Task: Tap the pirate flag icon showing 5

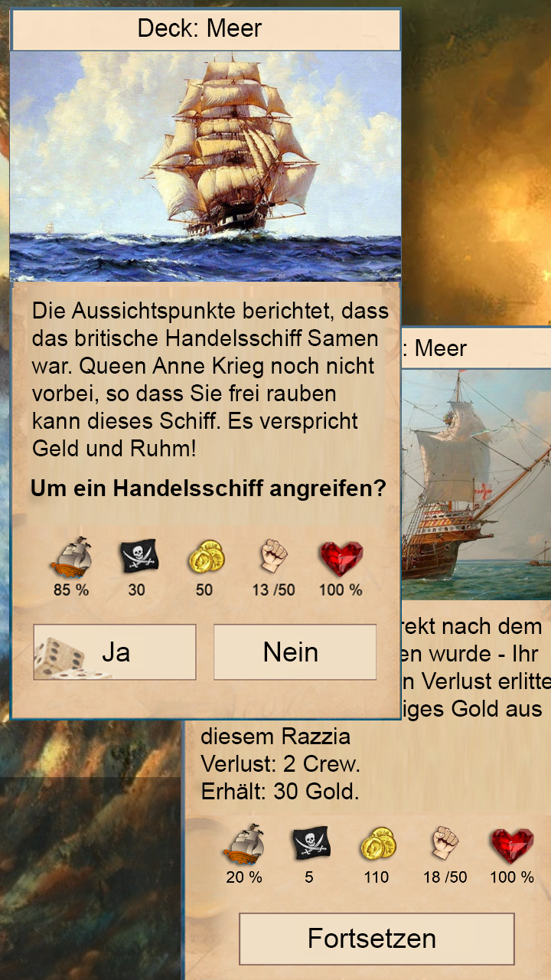Action: (x=310, y=844)
